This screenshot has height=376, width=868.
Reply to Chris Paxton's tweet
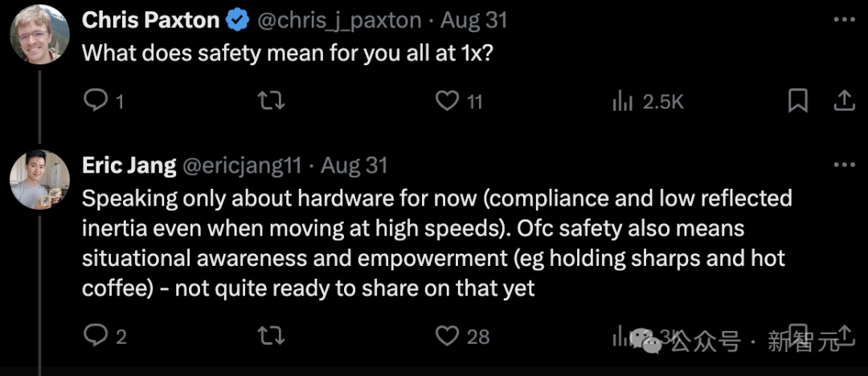(x=96, y=101)
